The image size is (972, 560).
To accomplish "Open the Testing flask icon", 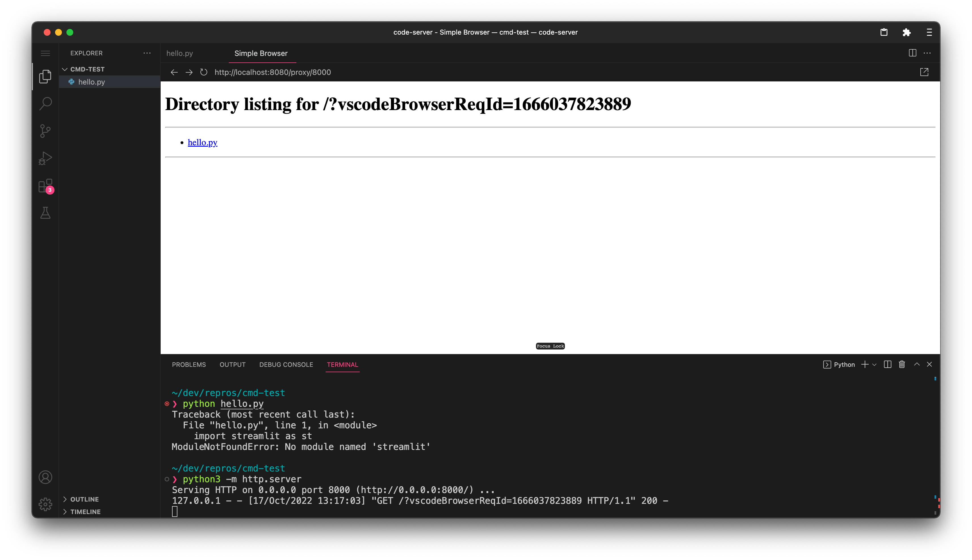I will click(45, 213).
